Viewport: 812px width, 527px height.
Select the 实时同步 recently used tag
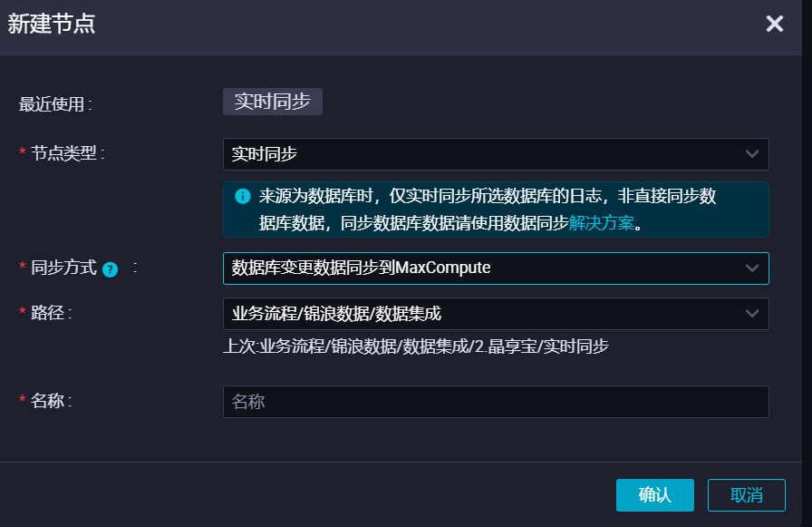tap(272, 102)
